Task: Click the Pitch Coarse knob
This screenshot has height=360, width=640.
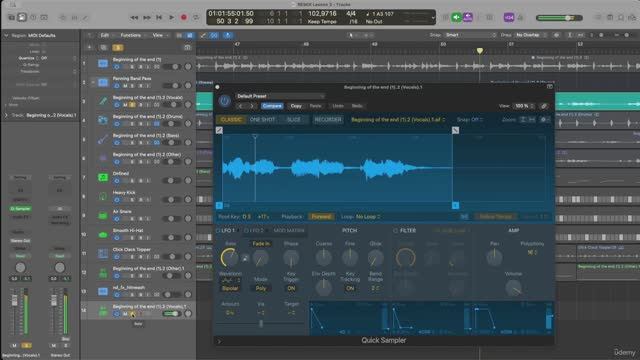Action: click(x=324, y=258)
